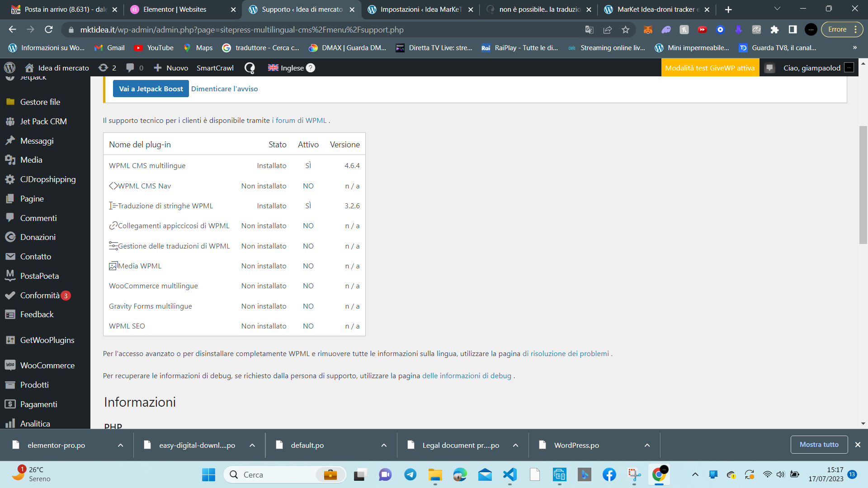
Task: Click Vai a Jetpack Boost button
Action: pos(151,89)
